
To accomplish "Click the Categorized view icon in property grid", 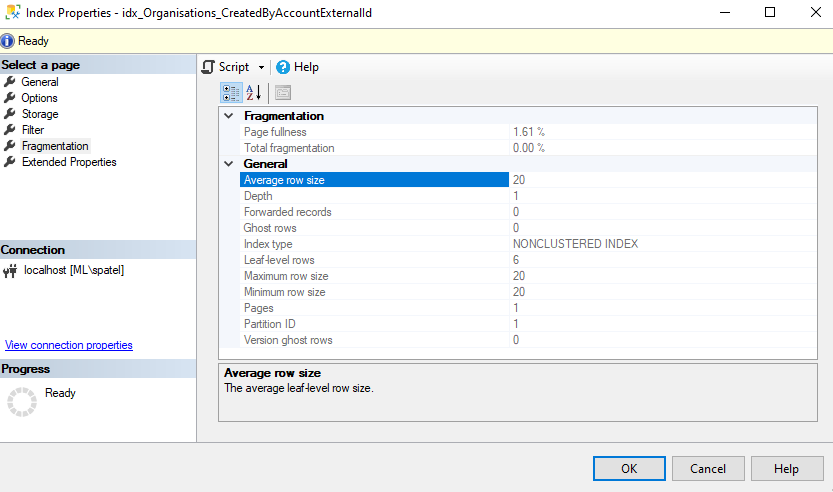I will click(x=231, y=93).
